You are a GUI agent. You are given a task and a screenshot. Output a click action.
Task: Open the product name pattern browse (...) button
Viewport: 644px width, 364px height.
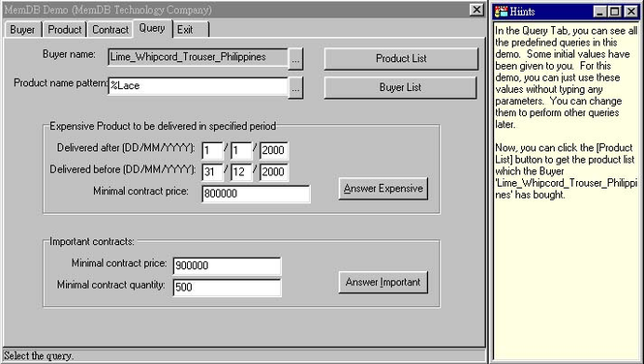point(295,87)
